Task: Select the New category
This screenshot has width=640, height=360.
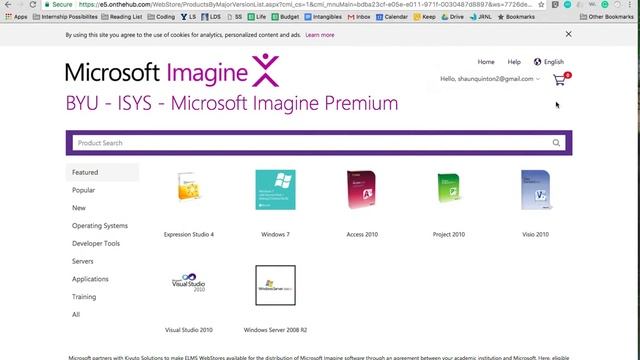Action: 79,208
